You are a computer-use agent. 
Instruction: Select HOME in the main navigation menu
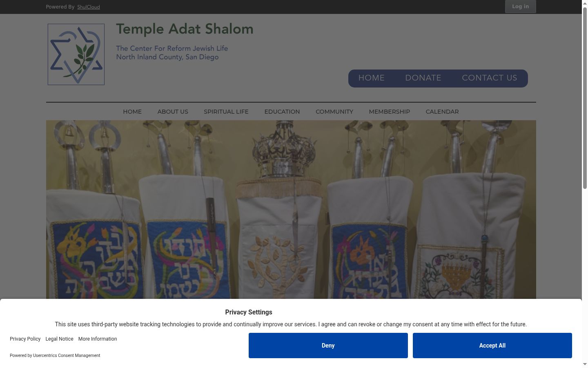click(132, 112)
